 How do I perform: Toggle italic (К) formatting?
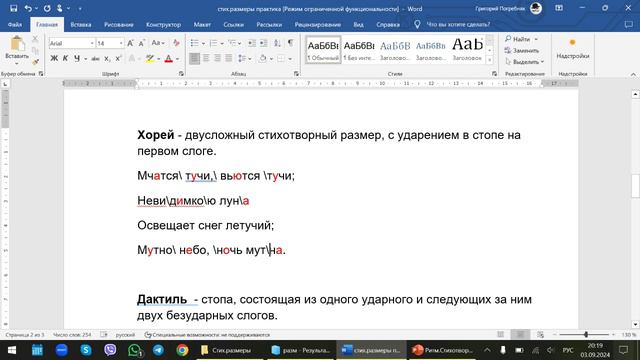(65, 59)
